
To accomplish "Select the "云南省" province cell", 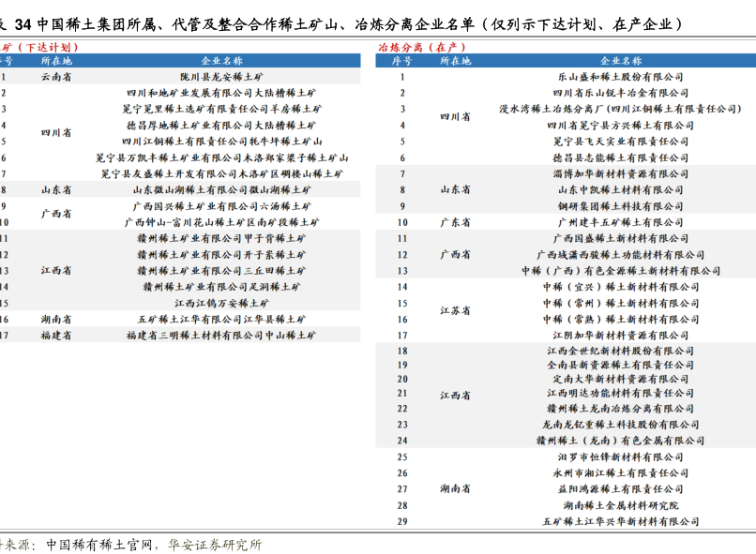I will pos(55,77).
